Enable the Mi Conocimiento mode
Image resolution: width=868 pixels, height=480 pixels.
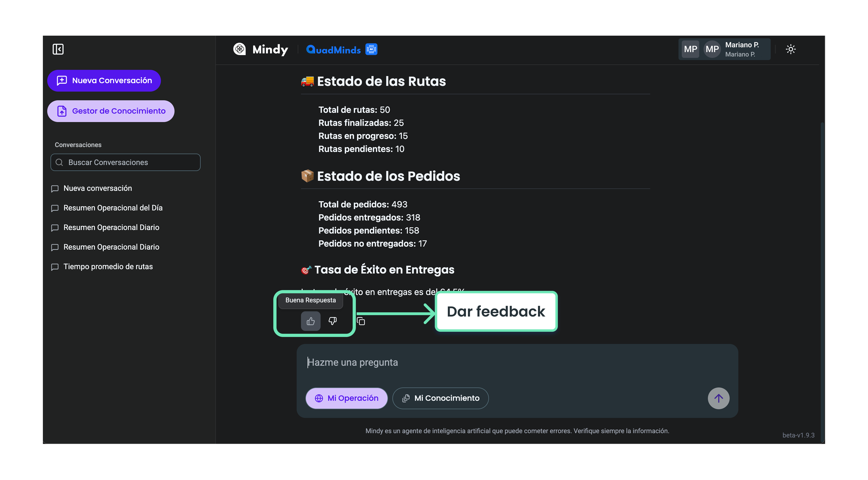(x=440, y=398)
